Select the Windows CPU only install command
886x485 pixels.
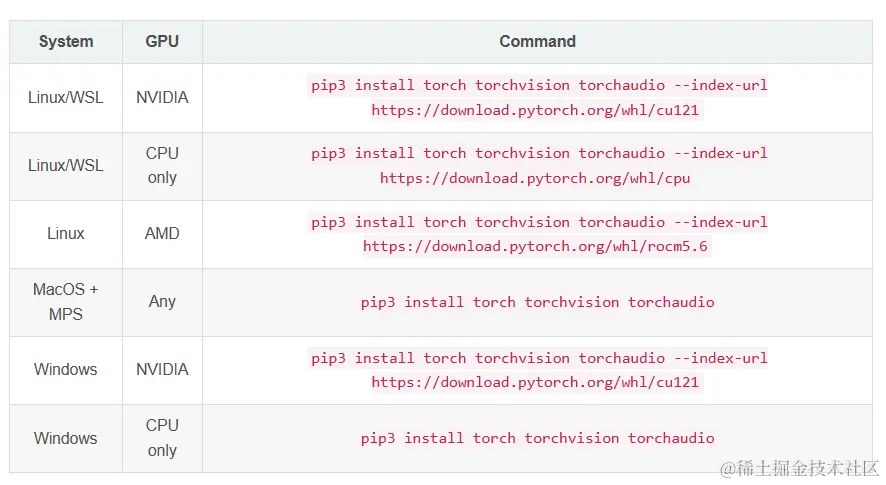537,439
